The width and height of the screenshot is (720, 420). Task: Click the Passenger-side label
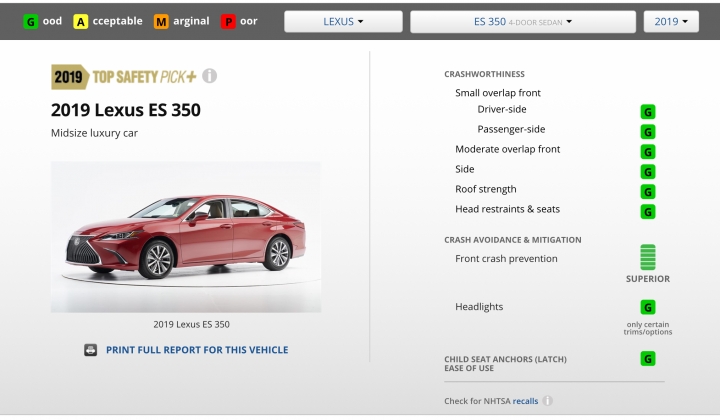tap(511, 129)
